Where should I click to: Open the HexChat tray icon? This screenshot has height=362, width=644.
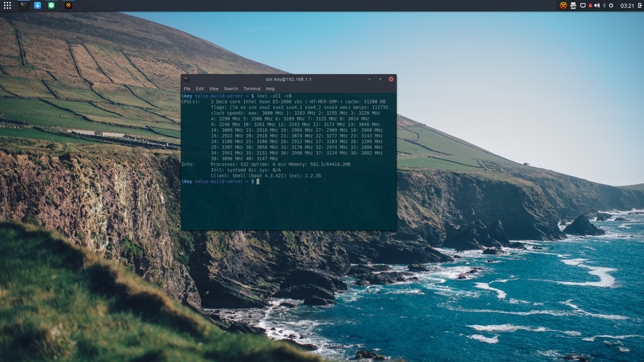(x=563, y=5)
